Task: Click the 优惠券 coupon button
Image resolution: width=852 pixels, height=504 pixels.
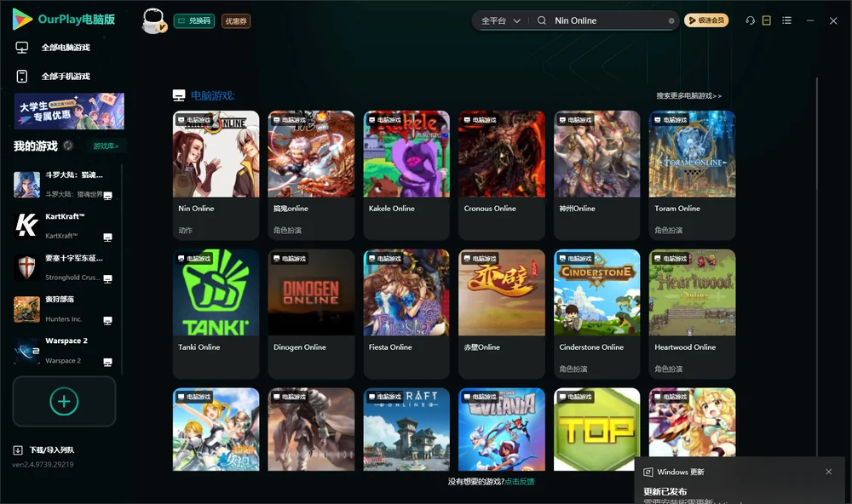Action: [x=236, y=21]
